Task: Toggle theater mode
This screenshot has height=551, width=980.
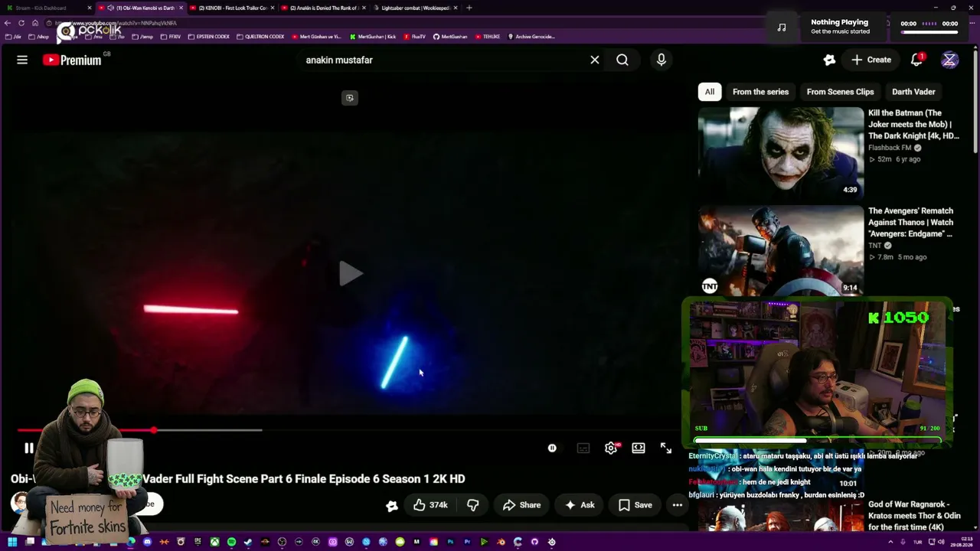Action: [639, 448]
